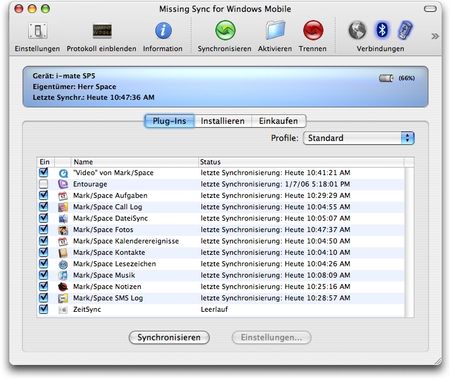Sort by the Status column header
Viewport: 450px width, 379px height.
click(x=301, y=162)
